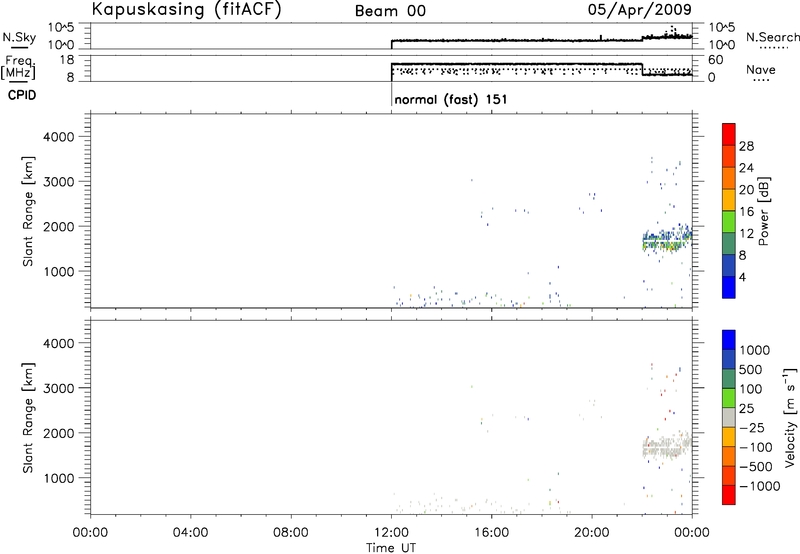This screenshot has width=800, height=554.
Task: Select the 04:00 time tick label
Action: click(x=191, y=533)
